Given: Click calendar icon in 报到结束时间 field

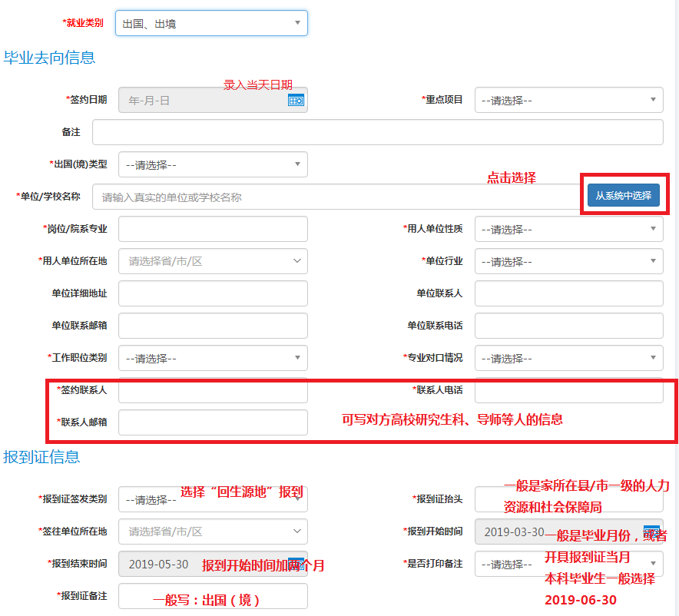Looking at the screenshot, I should coord(296,564).
